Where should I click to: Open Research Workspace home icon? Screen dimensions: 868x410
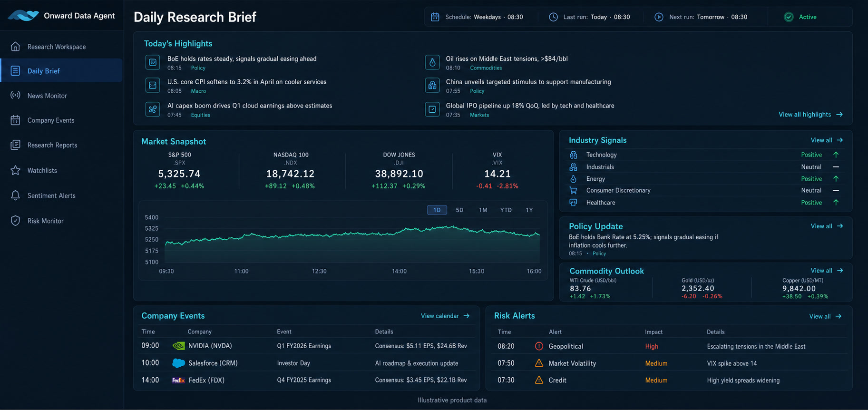click(15, 47)
